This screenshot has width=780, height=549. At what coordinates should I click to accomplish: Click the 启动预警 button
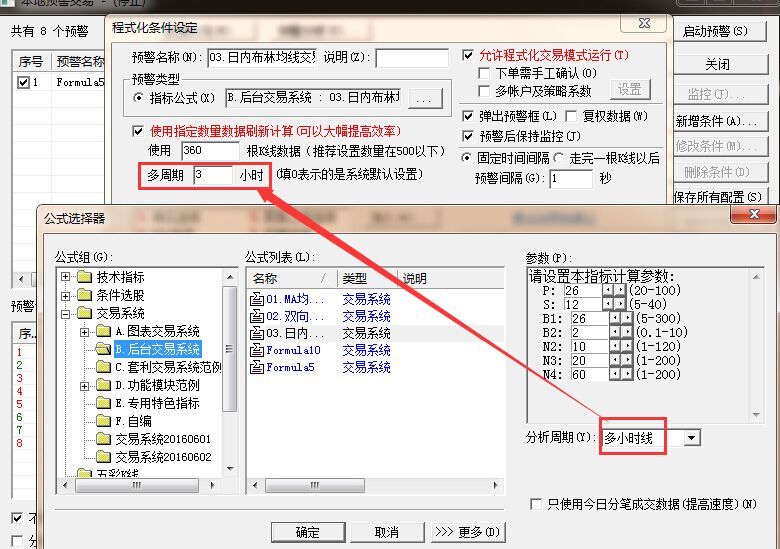tap(716, 31)
